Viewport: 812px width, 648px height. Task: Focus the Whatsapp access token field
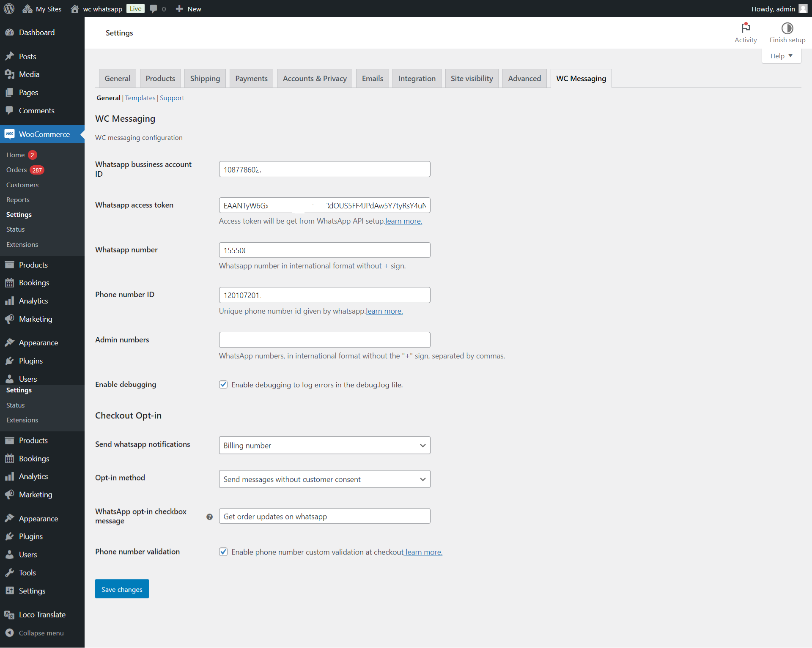coord(324,205)
